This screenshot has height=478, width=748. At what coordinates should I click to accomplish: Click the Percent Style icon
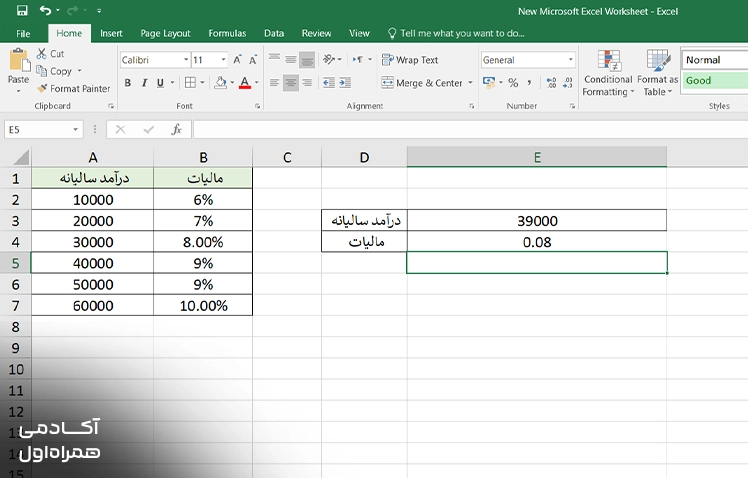pos(513,83)
